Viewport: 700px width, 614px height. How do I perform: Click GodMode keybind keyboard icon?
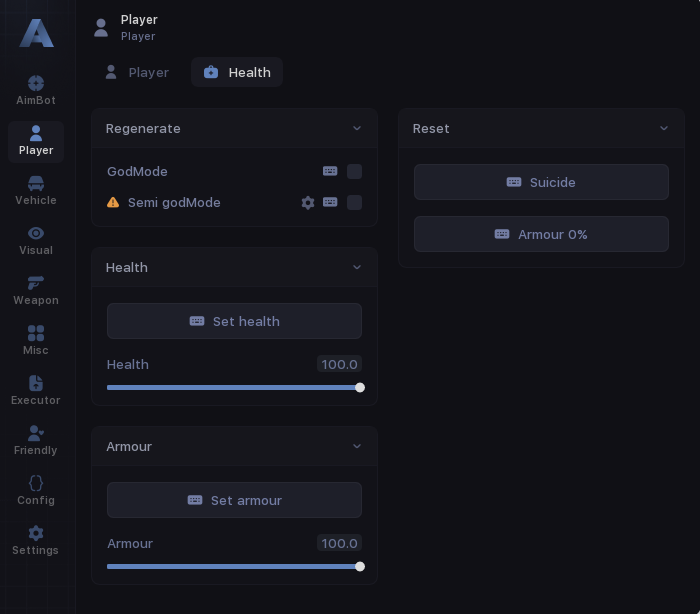pyautogui.click(x=330, y=172)
